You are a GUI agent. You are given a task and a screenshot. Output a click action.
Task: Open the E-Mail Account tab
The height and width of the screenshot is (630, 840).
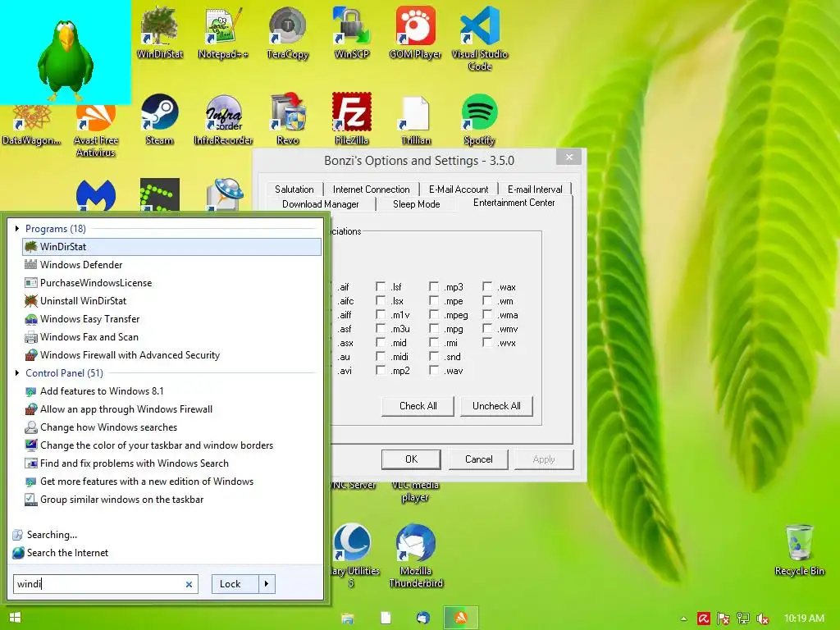[x=459, y=189]
